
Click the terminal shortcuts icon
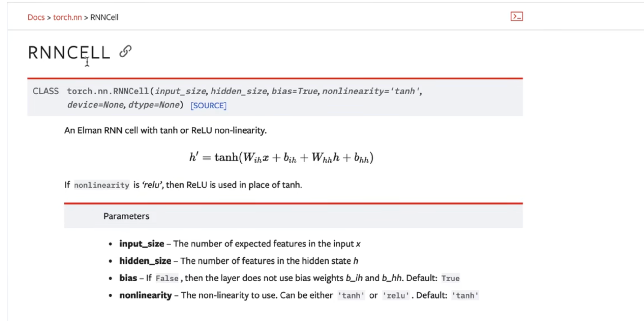click(516, 16)
